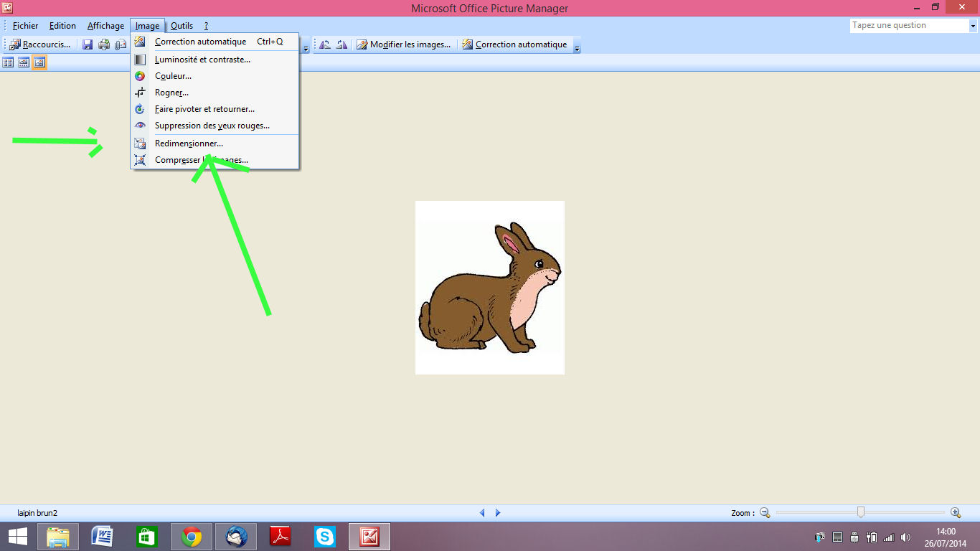Open Chrome from the taskbar
The height and width of the screenshot is (551, 980).
pos(192,537)
